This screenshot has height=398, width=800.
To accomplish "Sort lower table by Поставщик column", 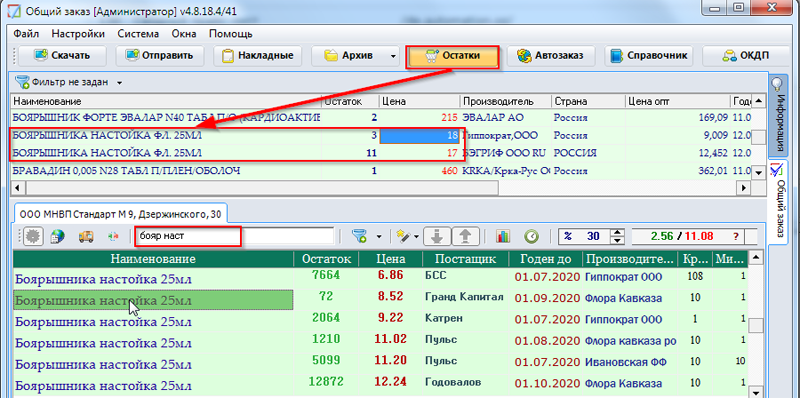I will tap(465, 259).
